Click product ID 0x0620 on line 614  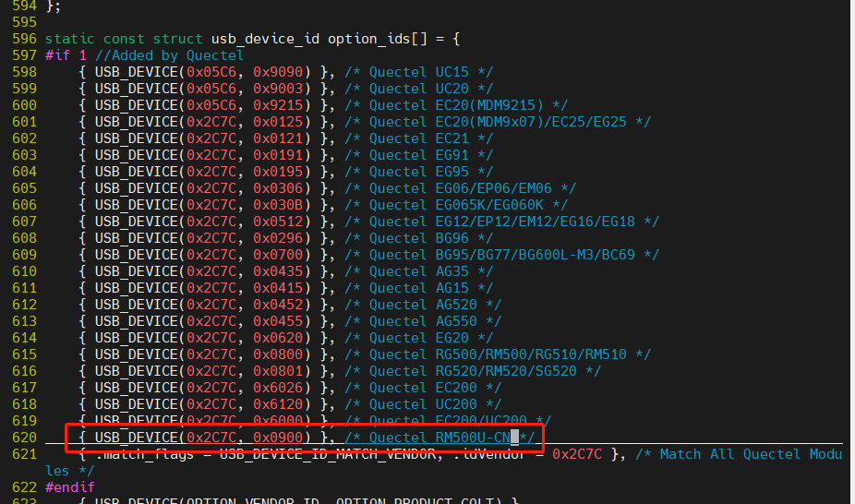pos(278,338)
